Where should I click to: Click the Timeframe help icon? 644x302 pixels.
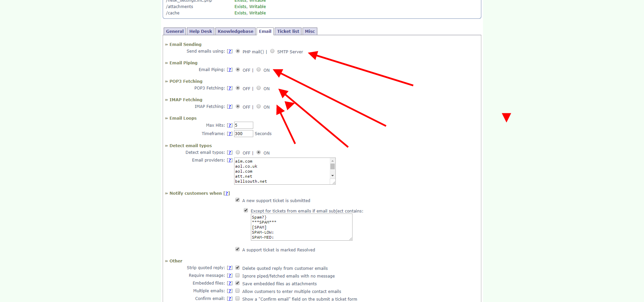pyautogui.click(x=229, y=134)
